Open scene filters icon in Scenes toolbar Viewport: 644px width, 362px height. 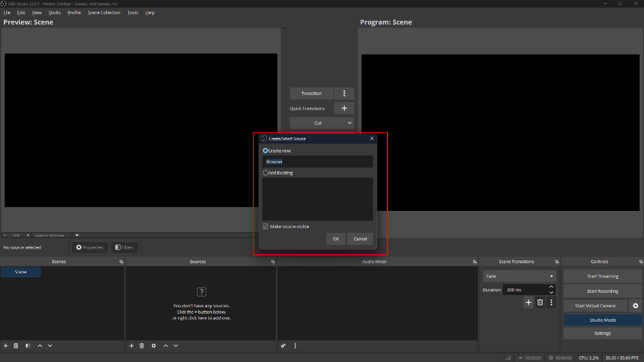click(x=28, y=346)
